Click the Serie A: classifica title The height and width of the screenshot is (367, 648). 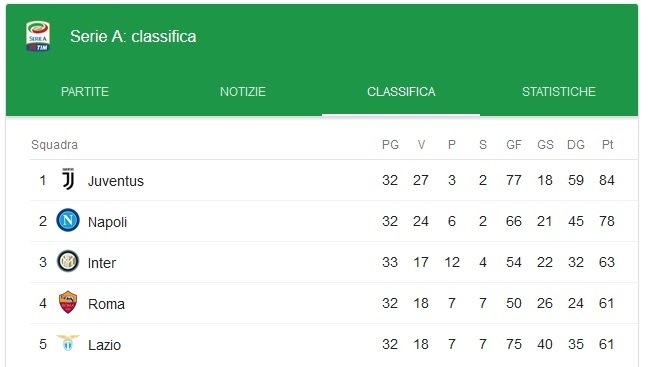[133, 36]
